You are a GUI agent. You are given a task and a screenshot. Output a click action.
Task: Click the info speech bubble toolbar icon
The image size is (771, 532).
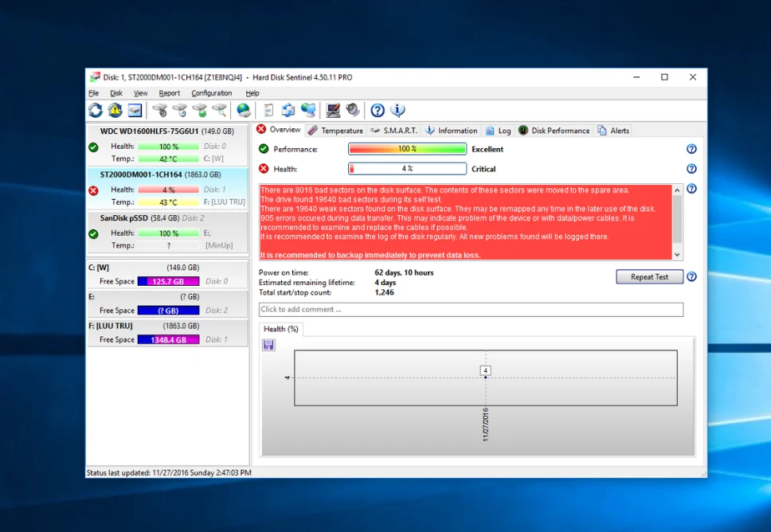click(397, 110)
